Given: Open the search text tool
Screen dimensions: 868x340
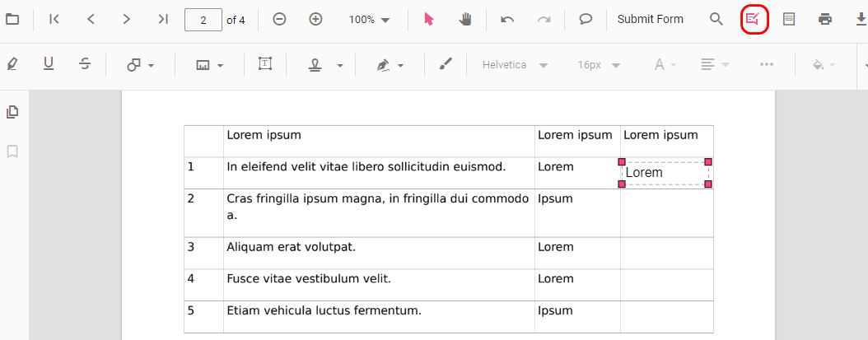Looking at the screenshot, I should point(716,20).
